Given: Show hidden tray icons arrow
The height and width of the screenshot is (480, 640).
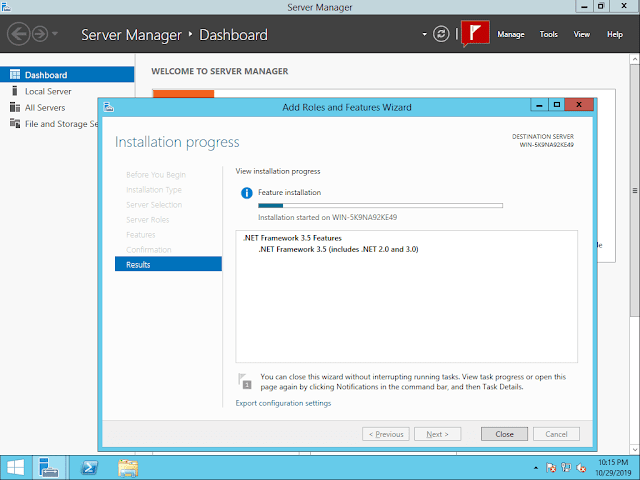Looking at the screenshot, I should pyautogui.click(x=536, y=468).
